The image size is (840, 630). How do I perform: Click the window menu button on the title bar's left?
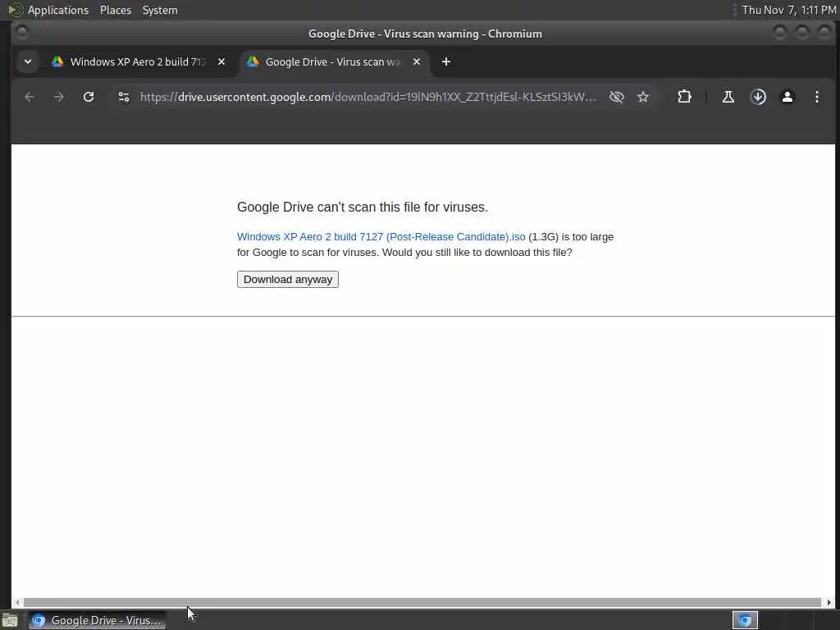(x=22, y=33)
